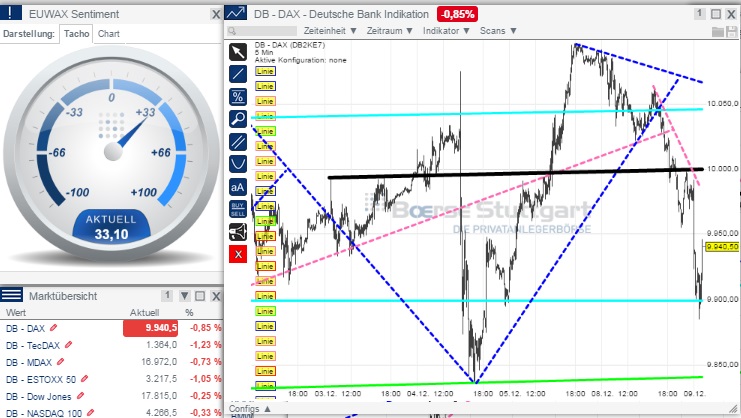Maximize the Marktübersicht panel

200,296
